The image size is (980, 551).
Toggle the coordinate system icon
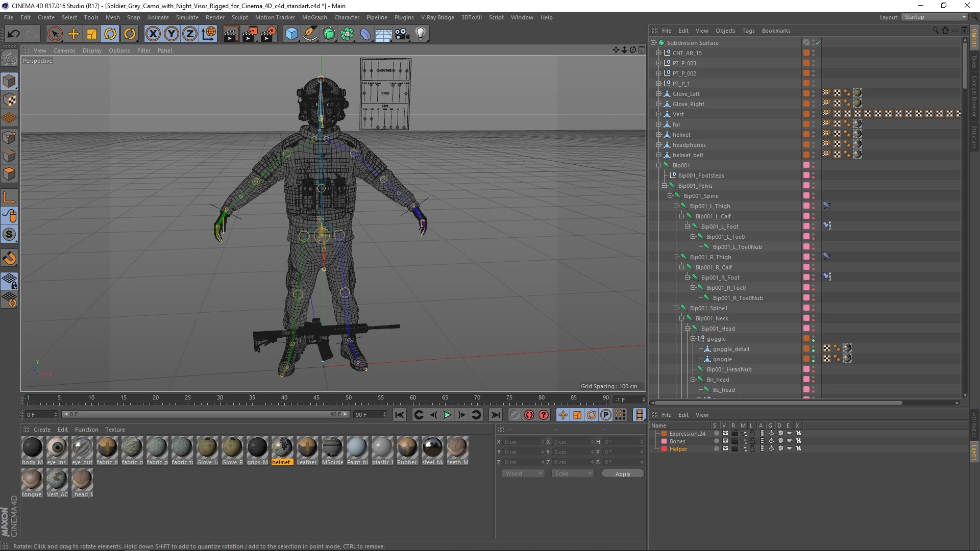[x=208, y=34]
